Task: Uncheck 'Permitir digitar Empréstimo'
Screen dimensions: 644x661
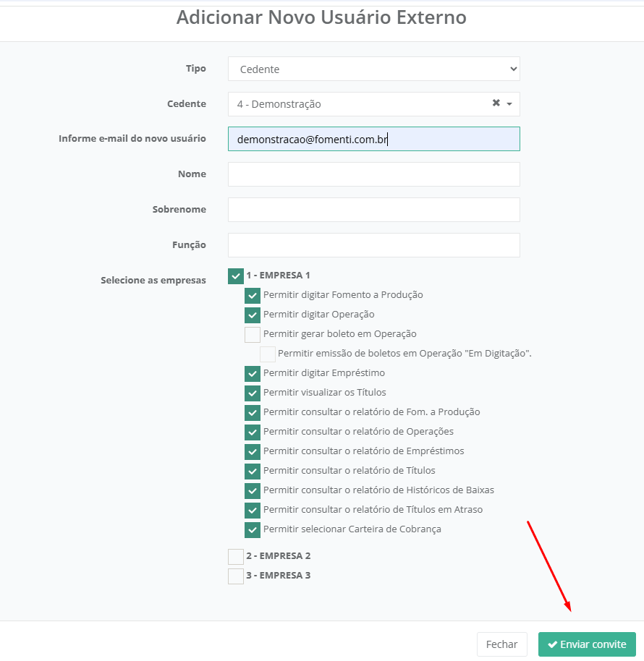Action: coord(253,373)
